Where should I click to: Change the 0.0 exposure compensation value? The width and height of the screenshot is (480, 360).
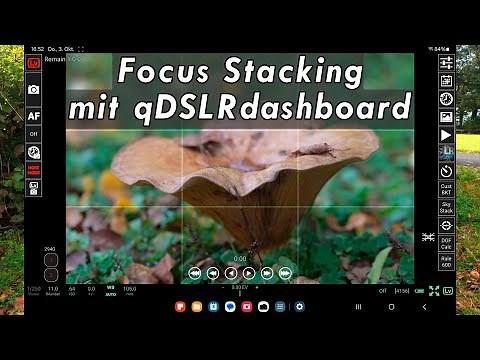pyautogui.click(x=91, y=291)
